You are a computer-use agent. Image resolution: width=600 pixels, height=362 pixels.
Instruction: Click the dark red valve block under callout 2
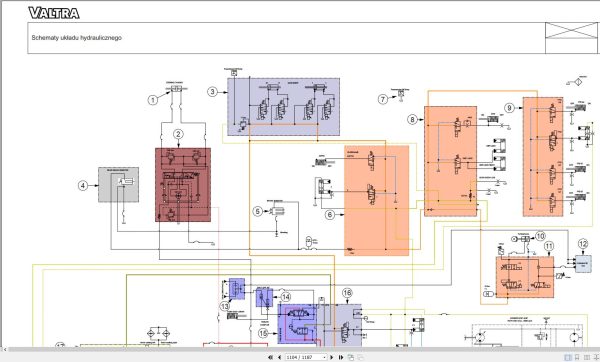(x=183, y=185)
